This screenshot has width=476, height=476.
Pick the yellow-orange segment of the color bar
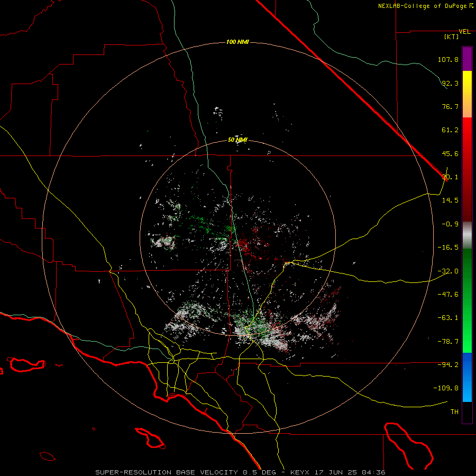[467, 94]
